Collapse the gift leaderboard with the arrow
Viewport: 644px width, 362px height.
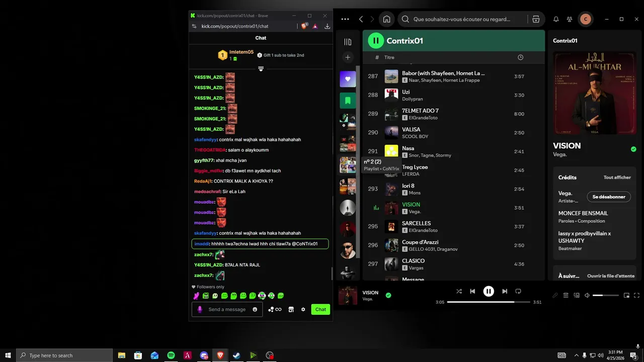point(261,69)
